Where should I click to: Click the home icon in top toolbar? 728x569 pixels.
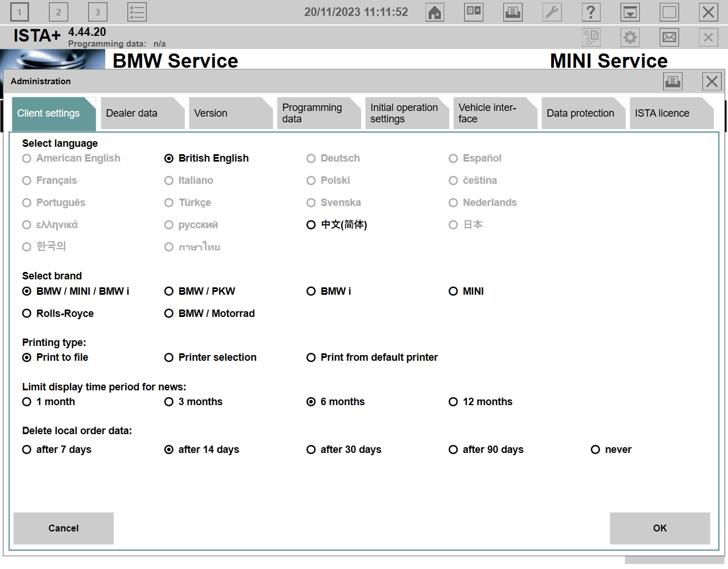tap(435, 12)
